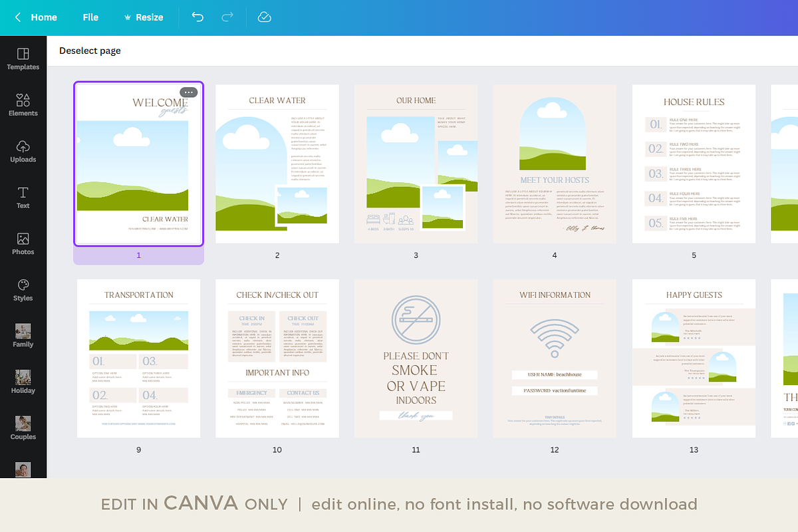Select page 2 Clear Water thumbnail
Image resolution: width=798 pixels, height=532 pixels.
[277, 164]
